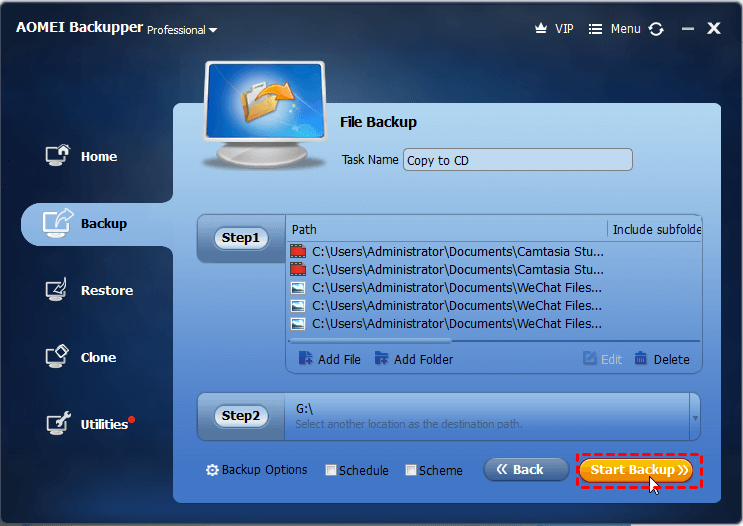This screenshot has height=526, width=743.
Task: Click the Edit label
Action: pos(611,360)
